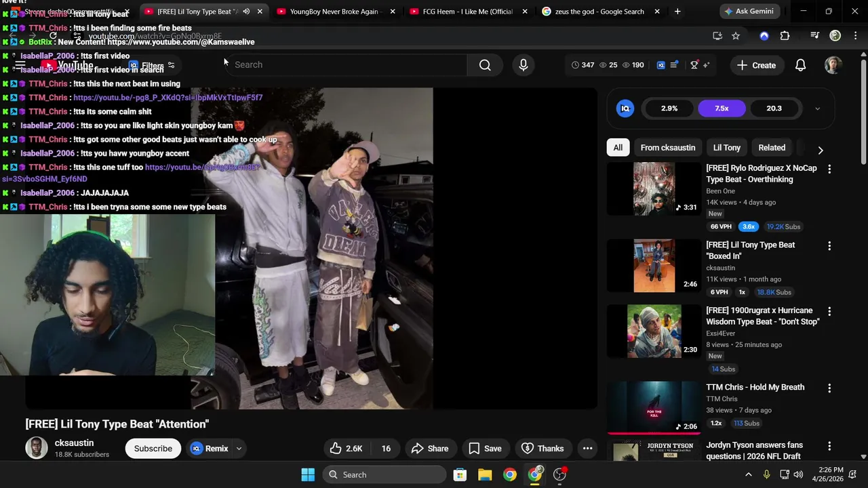Screen dimensions: 868x488
Task: Mute the Lil Tony Type Beat tab
Action: [246, 12]
